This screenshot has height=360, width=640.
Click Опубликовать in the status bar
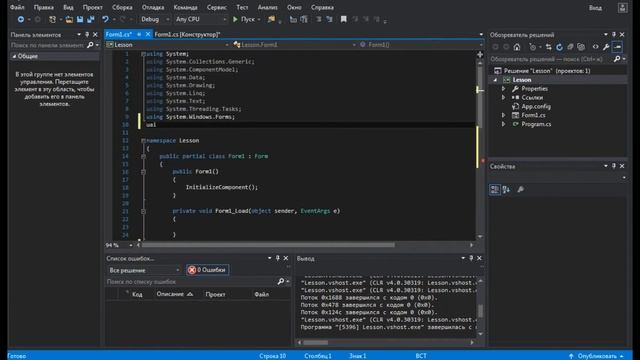pyautogui.click(x=596, y=356)
